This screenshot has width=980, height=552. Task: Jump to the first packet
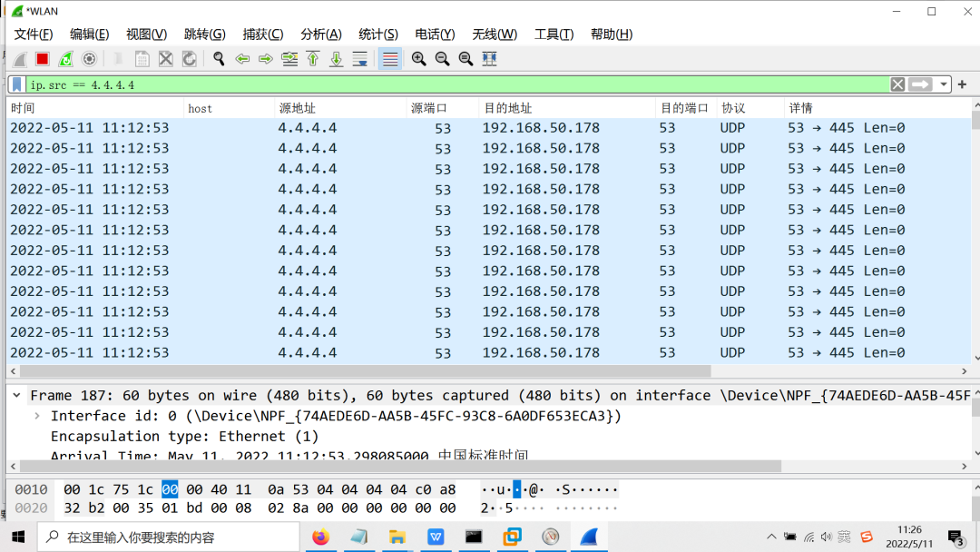click(x=313, y=59)
